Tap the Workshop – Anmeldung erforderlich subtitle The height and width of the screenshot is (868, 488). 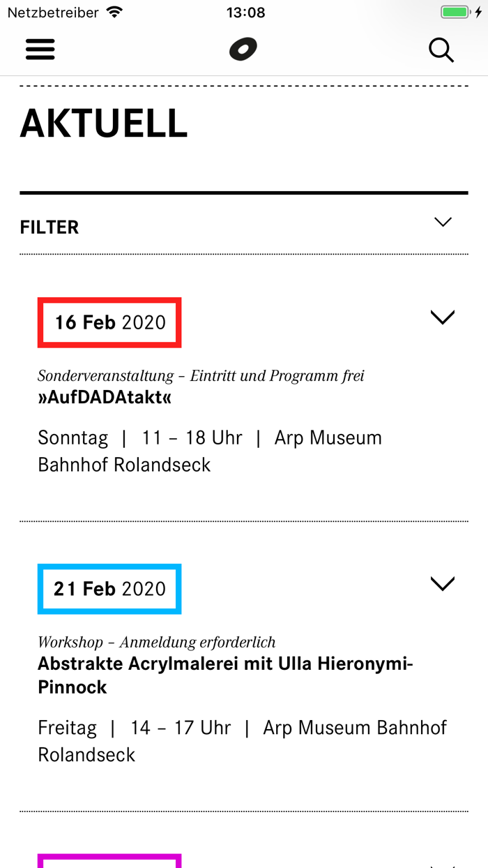[x=157, y=642]
